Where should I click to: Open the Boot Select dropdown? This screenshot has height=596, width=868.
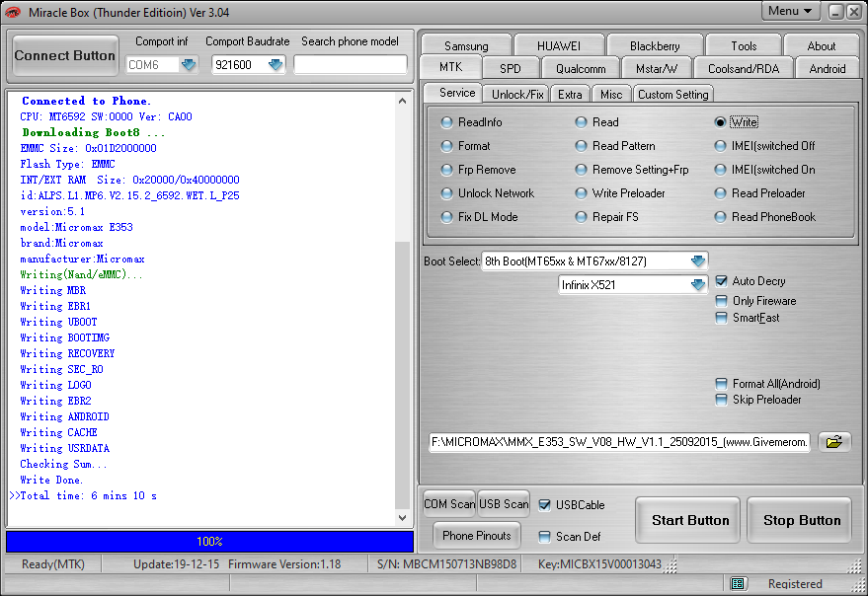[x=698, y=261]
